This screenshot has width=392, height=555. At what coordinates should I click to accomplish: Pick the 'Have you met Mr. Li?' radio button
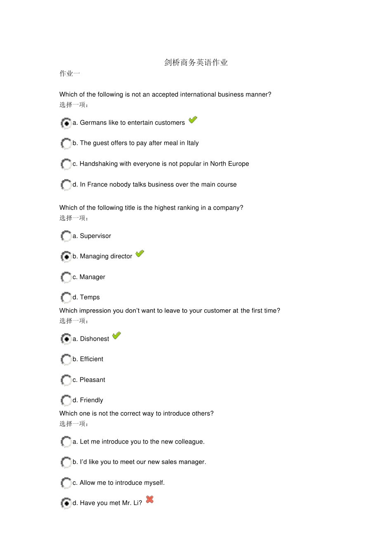[x=66, y=503]
